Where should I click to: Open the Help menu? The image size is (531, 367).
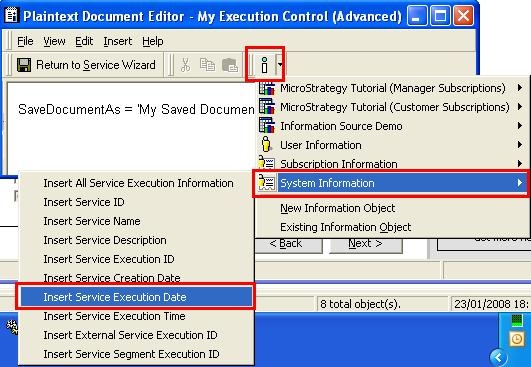coord(153,41)
